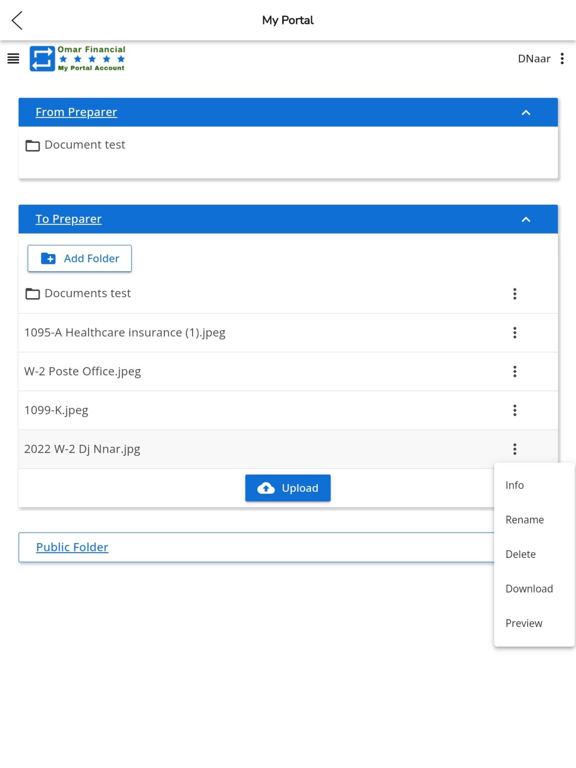Select 1095-A Healthcare insurance (1).jpeg file
Viewport: 576px width, 768px height.
coord(125,333)
